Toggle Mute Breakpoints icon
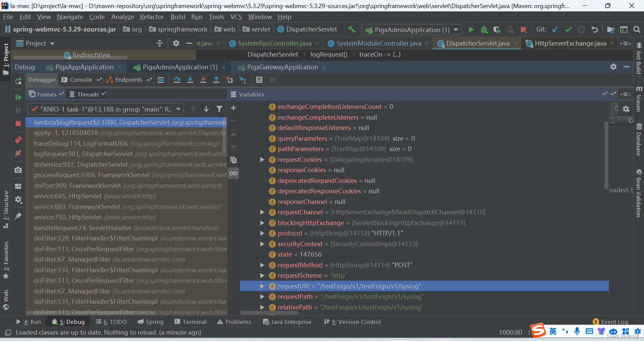 [18, 153]
